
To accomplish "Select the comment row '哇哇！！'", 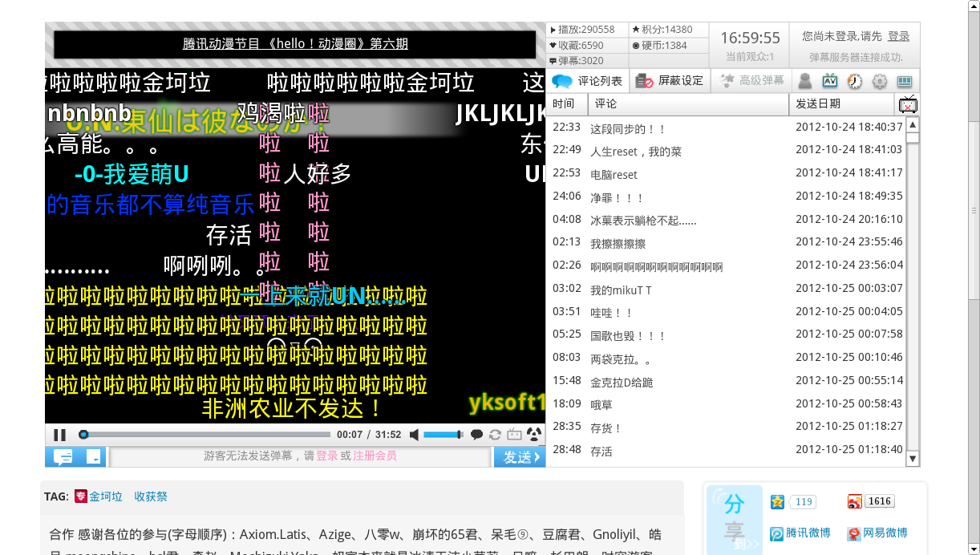I will click(726, 312).
